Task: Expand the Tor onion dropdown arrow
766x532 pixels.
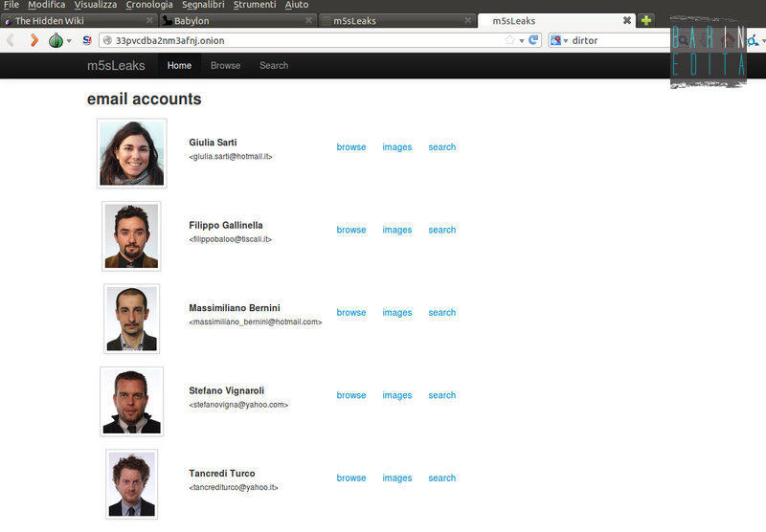Action: 69,41
